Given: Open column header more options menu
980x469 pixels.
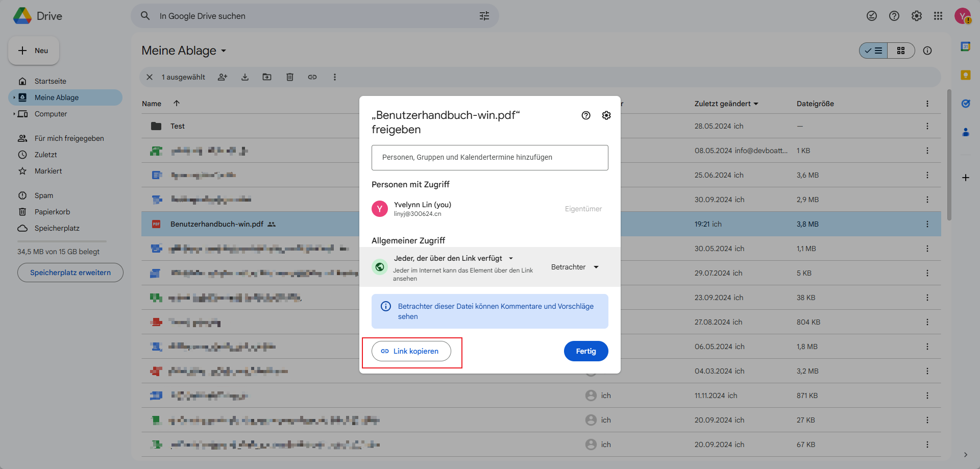Looking at the screenshot, I should click(x=927, y=104).
